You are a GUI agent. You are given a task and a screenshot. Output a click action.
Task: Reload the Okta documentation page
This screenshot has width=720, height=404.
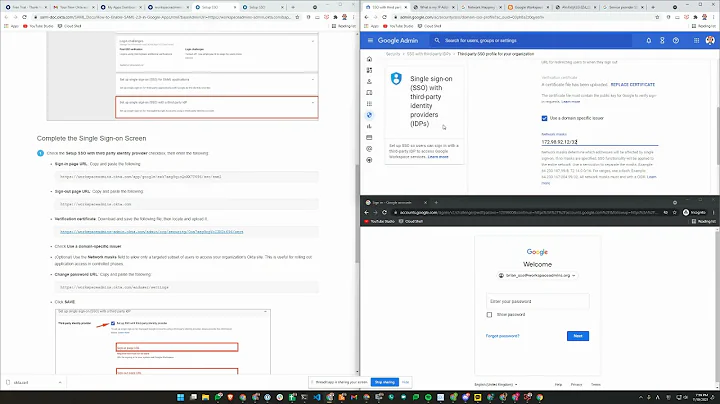[x=24, y=17]
